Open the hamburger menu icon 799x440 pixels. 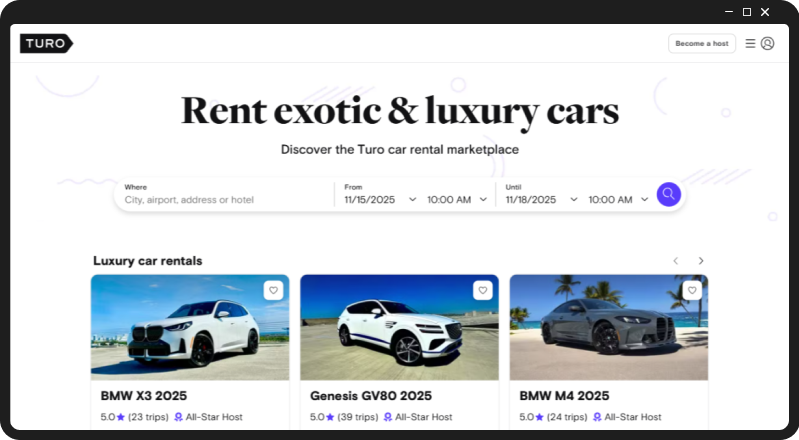click(750, 43)
